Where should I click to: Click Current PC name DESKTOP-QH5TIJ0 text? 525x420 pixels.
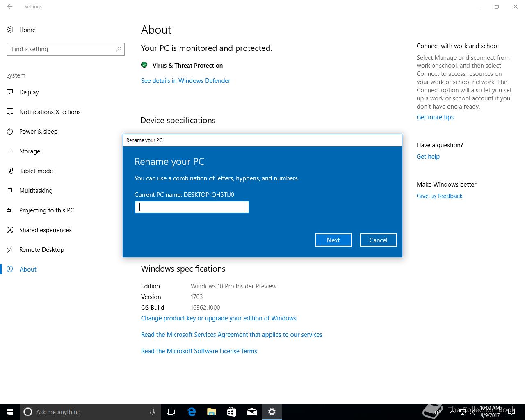(x=184, y=194)
